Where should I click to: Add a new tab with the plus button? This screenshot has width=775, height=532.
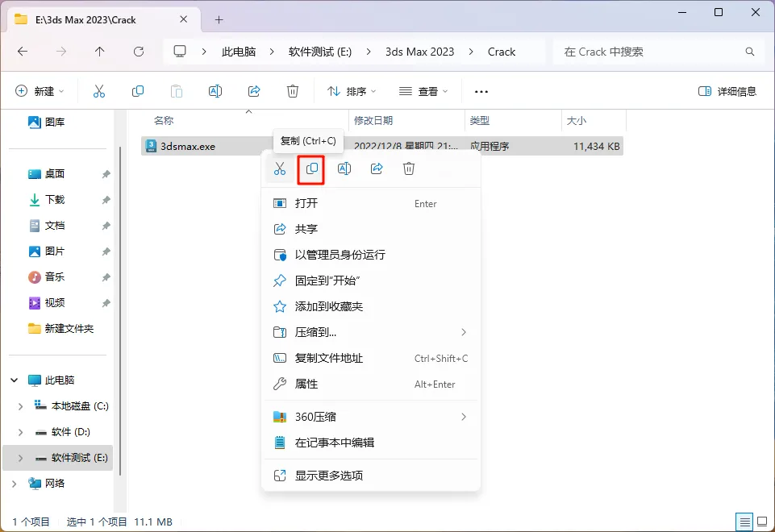tap(219, 20)
